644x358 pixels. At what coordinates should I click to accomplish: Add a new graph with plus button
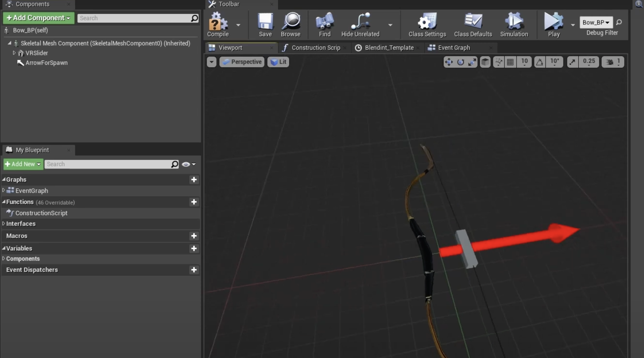(194, 180)
